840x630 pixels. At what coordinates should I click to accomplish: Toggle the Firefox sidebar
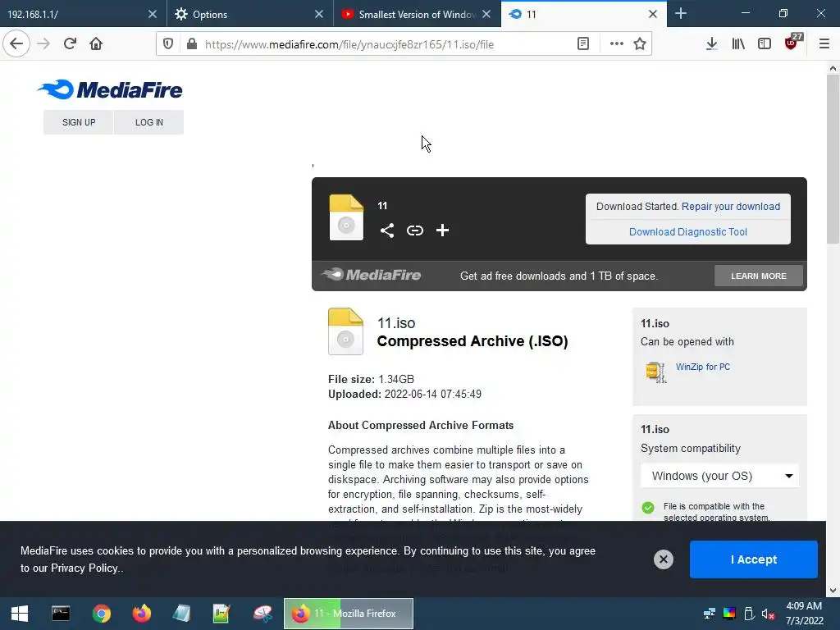[765, 44]
